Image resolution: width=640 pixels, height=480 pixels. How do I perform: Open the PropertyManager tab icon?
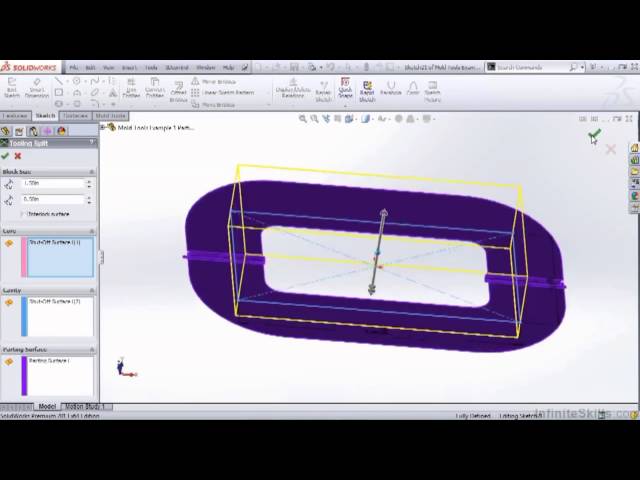coord(19,131)
